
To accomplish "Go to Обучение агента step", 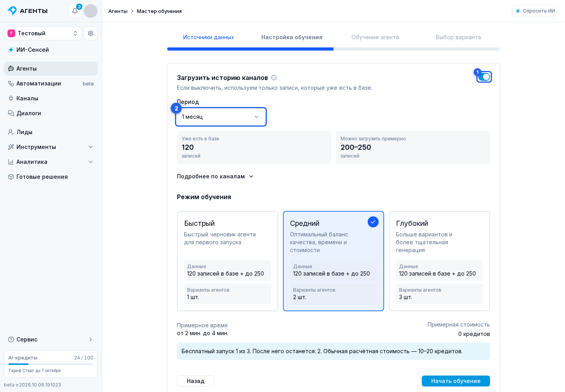I will coord(375,37).
